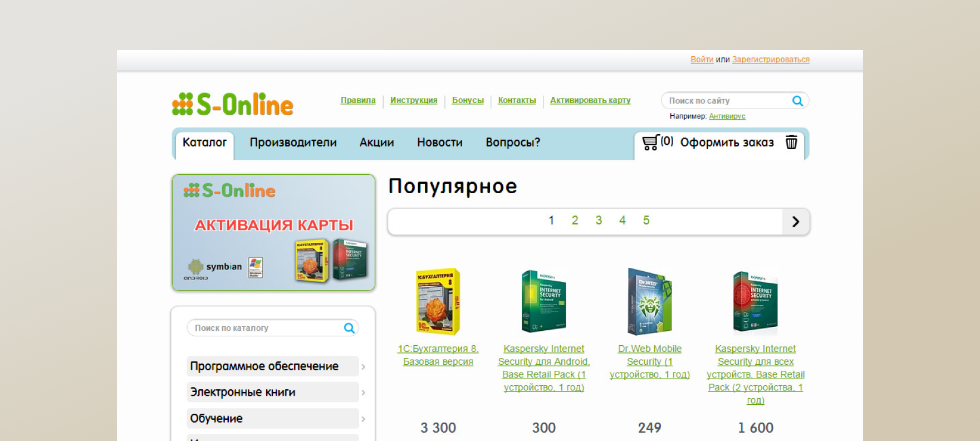Open the 1С:Бухгалтерия 8 product box image
The image size is (980, 441).
pyautogui.click(x=438, y=301)
